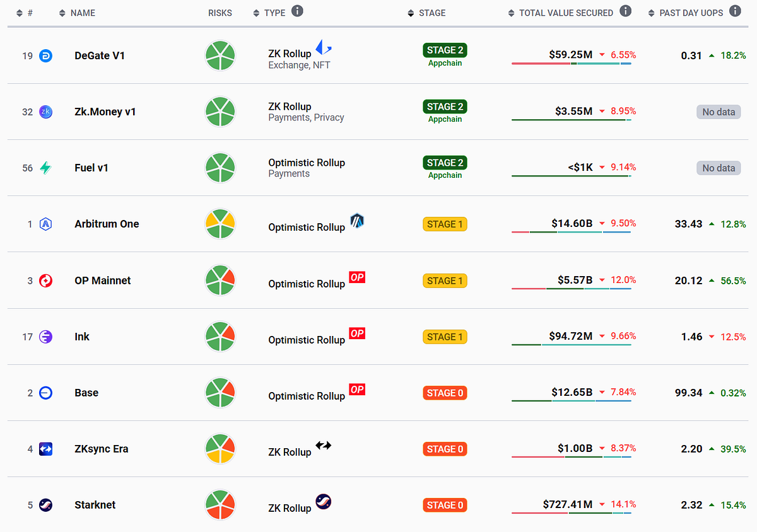This screenshot has width=757, height=532.
Task: Click the DeGate V1 project logo
Action: pyautogui.click(x=45, y=55)
